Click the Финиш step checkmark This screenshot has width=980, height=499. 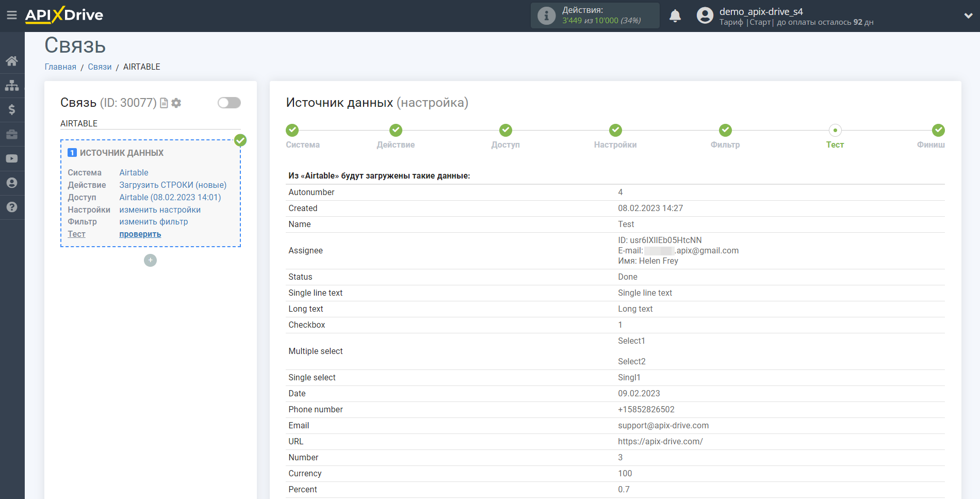point(938,130)
